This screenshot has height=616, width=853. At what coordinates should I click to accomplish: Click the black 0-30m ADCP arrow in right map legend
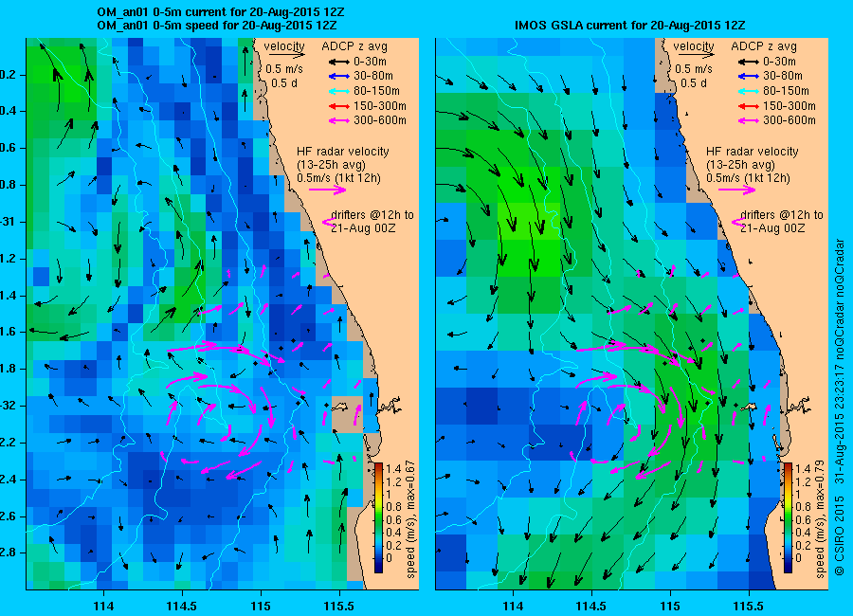click(x=749, y=62)
